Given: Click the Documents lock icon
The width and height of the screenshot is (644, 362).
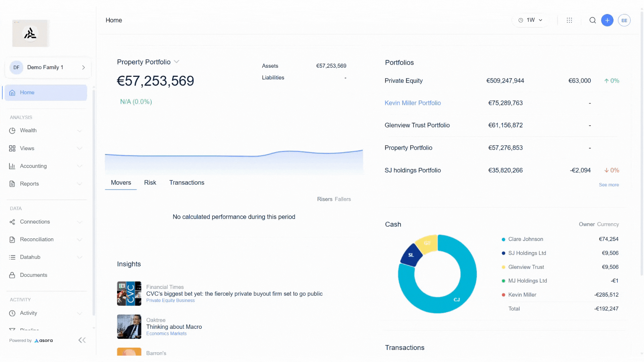Looking at the screenshot, I should tap(12, 275).
